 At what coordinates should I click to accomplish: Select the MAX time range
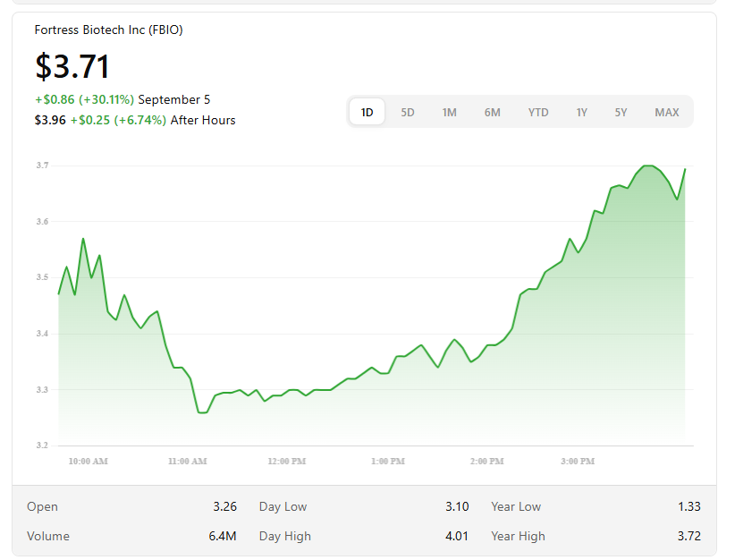point(666,112)
